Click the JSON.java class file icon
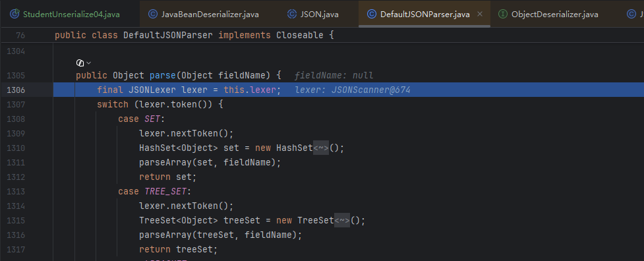 [x=292, y=14]
